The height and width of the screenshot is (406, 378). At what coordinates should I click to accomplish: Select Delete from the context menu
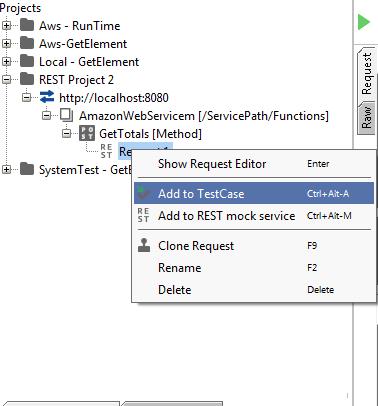(254, 290)
